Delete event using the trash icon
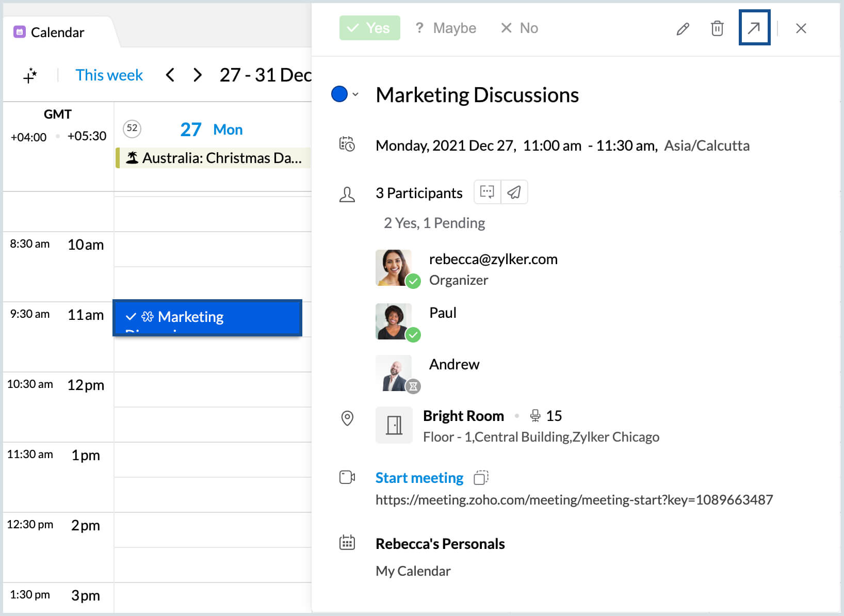 tap(717, 28)
